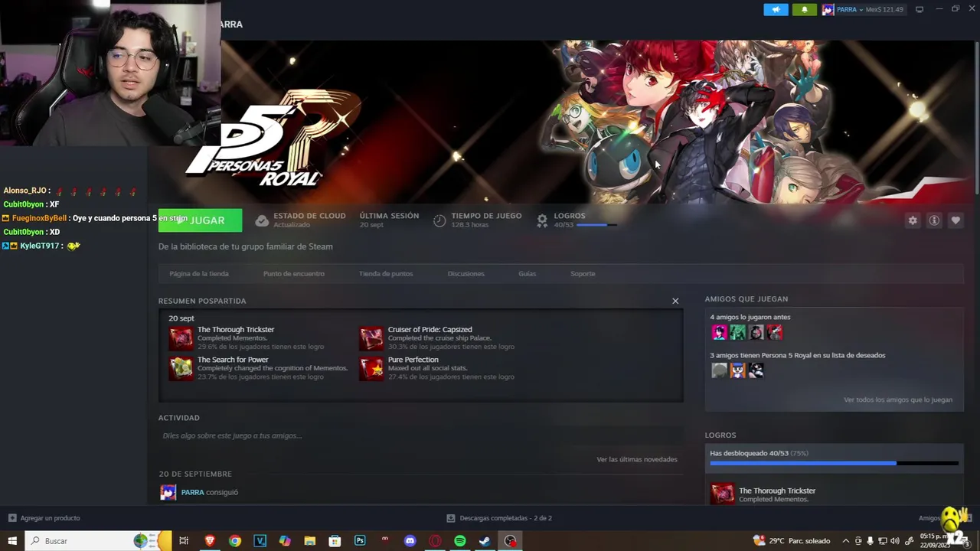This screenshot has height=551, width=980.
Task: Open Descargas completadas downloads status
Action: pos(499,518)
